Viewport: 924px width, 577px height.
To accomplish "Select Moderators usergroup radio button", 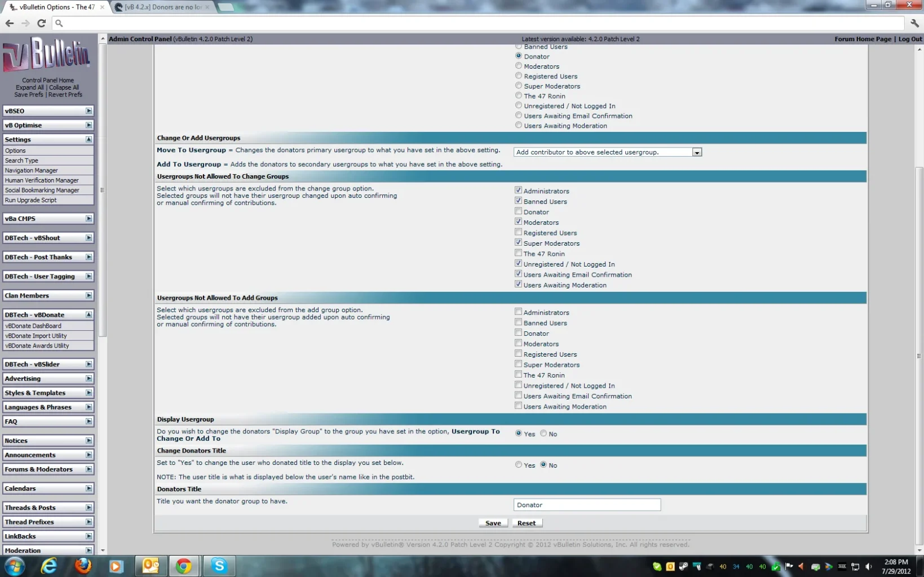I will tap(519, 66).
